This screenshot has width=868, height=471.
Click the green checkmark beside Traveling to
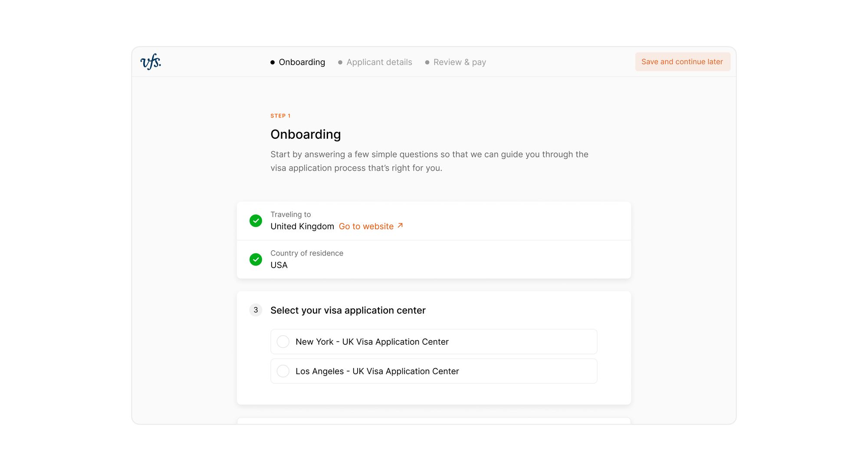256,221
